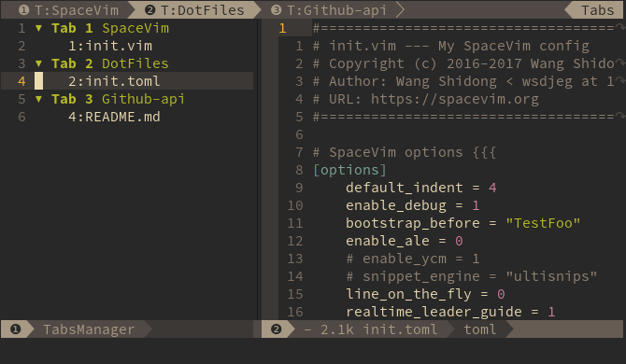Collapse the Tab 1 SpaceVim tree node
Image resolution: width=626 pixels, height=364 pixels.
pos(38,28)
